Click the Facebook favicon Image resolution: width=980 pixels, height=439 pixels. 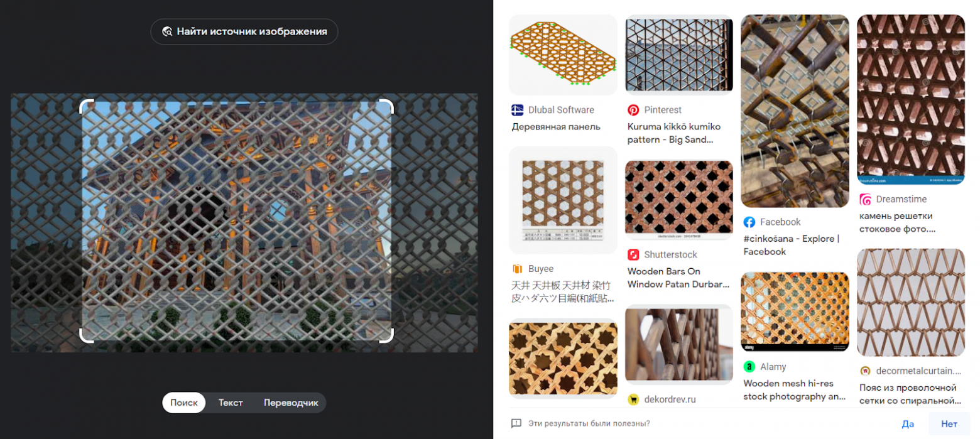[749, 222]
